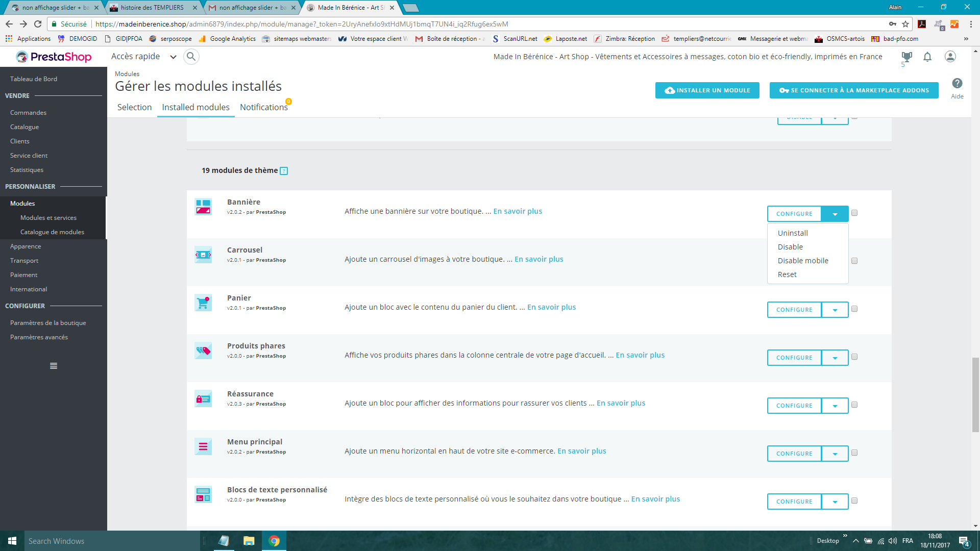
Task: Open Paramètres avancés in the sidebar
Action: point(39,337)
